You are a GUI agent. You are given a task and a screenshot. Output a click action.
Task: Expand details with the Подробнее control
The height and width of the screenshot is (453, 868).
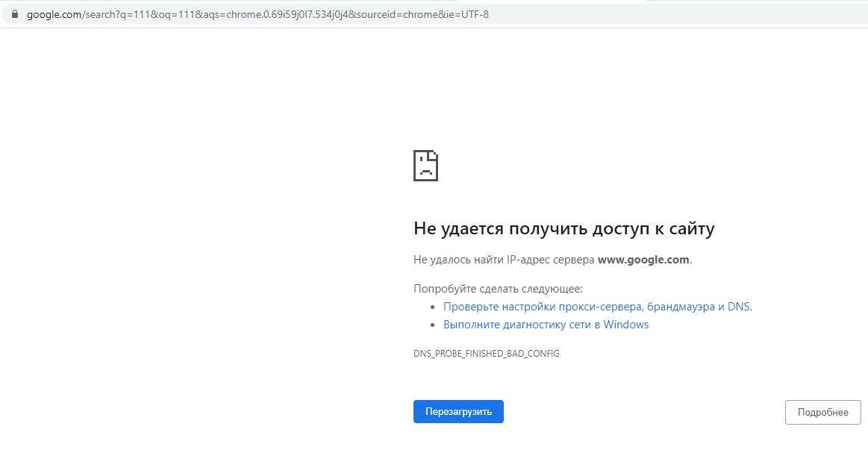click(x=822, y=411)
